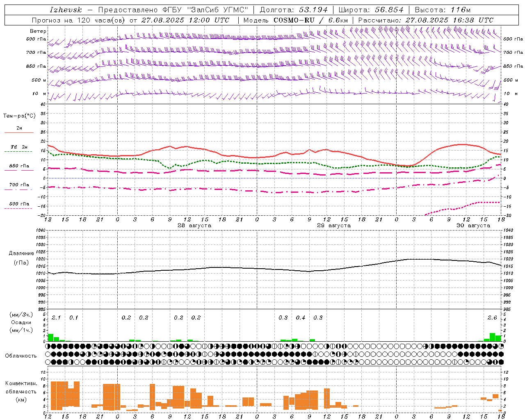The height and width of the screenshot is (420, 525).
Task: Click the 700 гПа temperature legend entry
Action: click(19, 185)
